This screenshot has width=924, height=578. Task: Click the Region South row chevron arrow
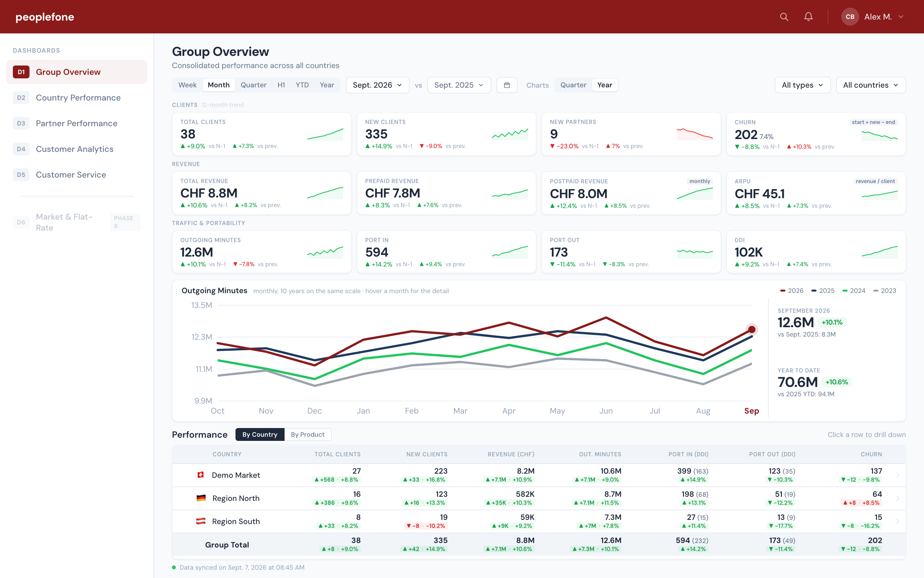tap(898, 521)
